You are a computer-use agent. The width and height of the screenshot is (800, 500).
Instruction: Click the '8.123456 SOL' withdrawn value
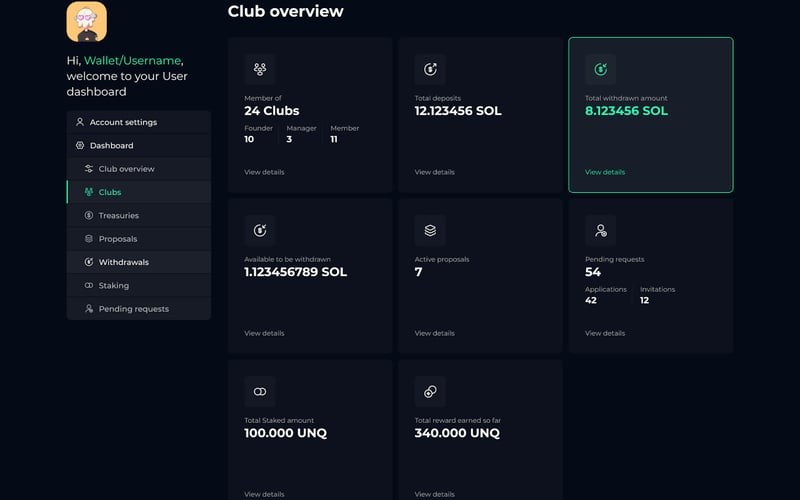627,111
